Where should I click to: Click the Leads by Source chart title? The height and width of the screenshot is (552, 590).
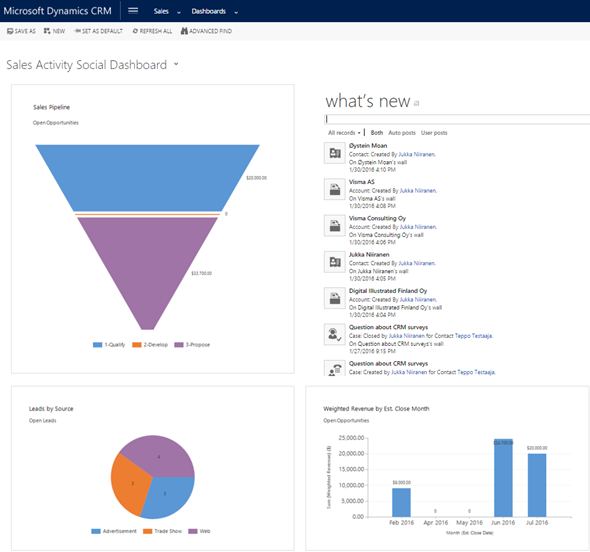pyautogui.click(x=51, y=409)
